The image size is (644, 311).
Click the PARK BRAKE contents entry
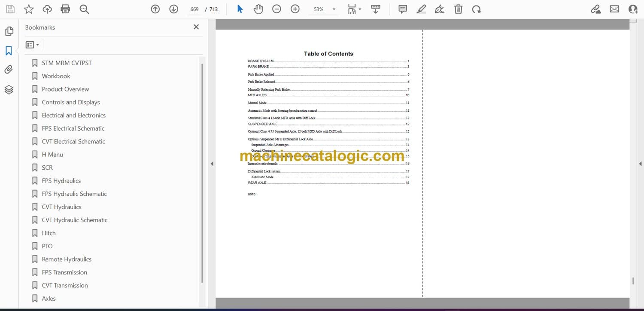tap(328, 67)
